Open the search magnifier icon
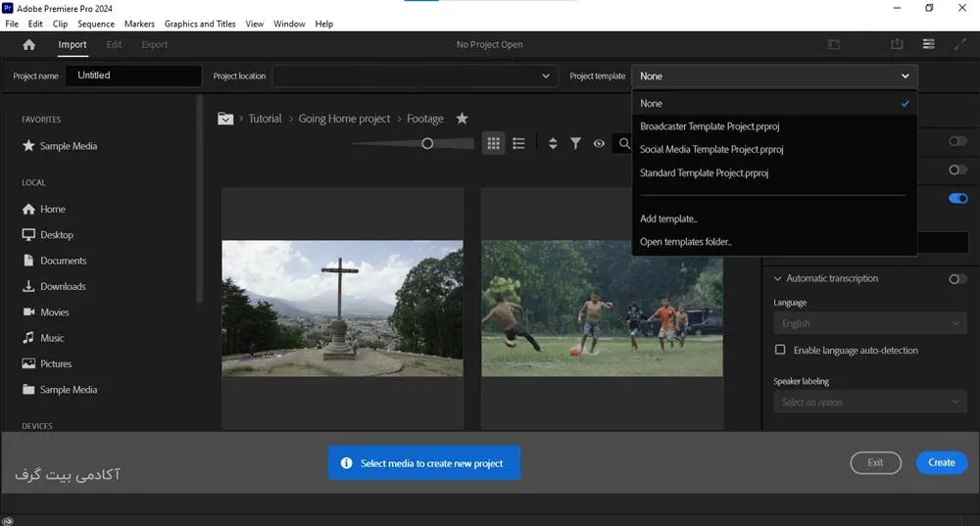The image size is (980, 526). tap(624, 144)
